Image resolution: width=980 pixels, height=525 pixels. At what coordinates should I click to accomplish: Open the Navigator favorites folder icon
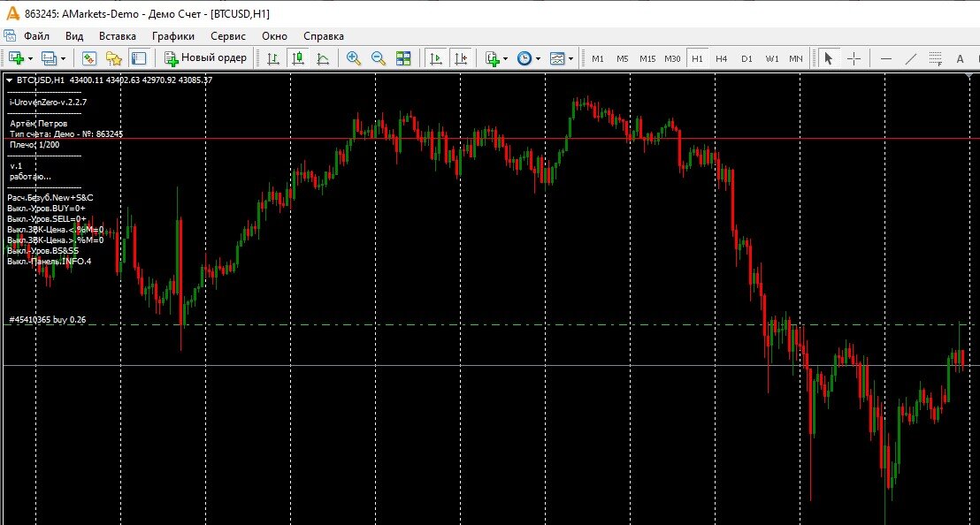point(114,58)
